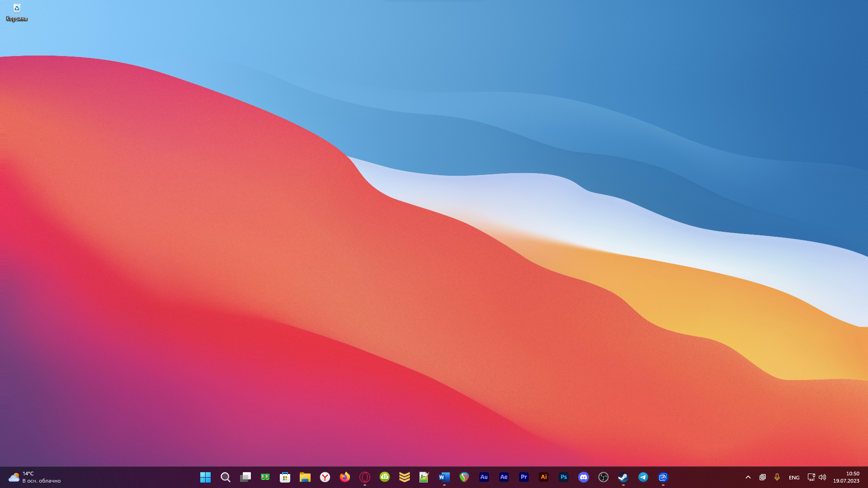Open the clock and date panel

[x=846, y=477]
